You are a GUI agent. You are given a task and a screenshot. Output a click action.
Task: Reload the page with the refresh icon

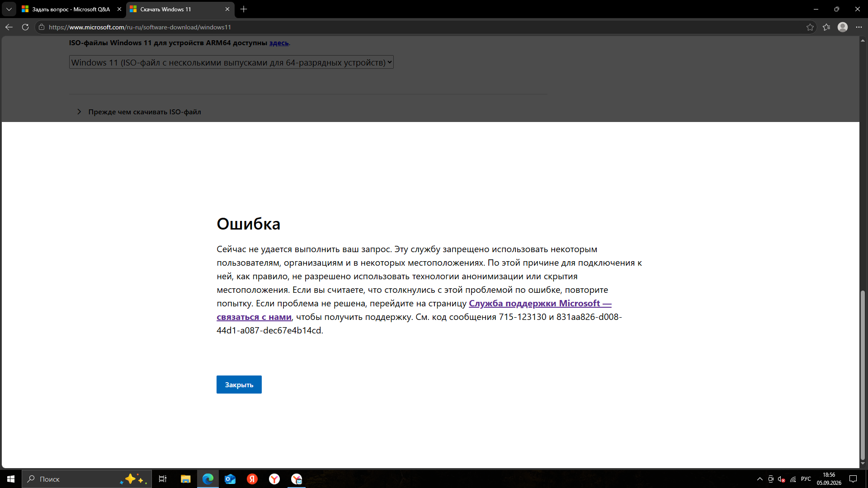click(x=25, y=27)
